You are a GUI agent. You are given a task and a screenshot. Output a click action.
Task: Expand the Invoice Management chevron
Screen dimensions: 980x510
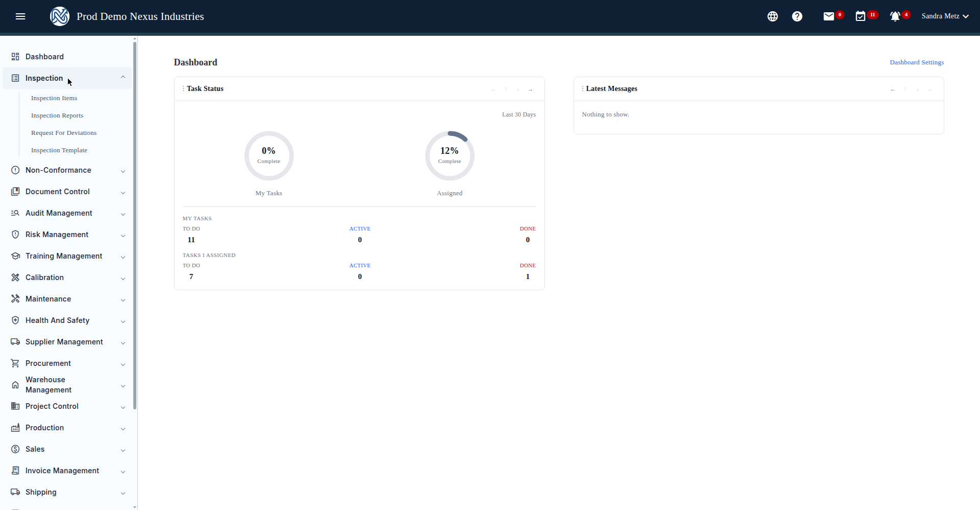point(123,472)
